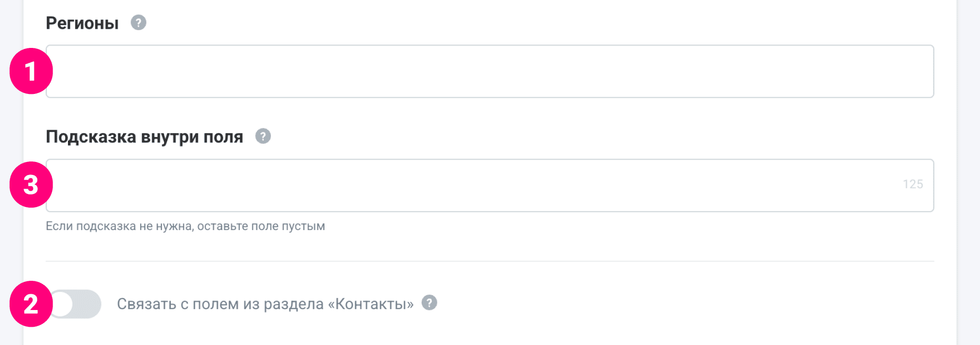Click the pink badge numbered 3

(x=31, y=184)
